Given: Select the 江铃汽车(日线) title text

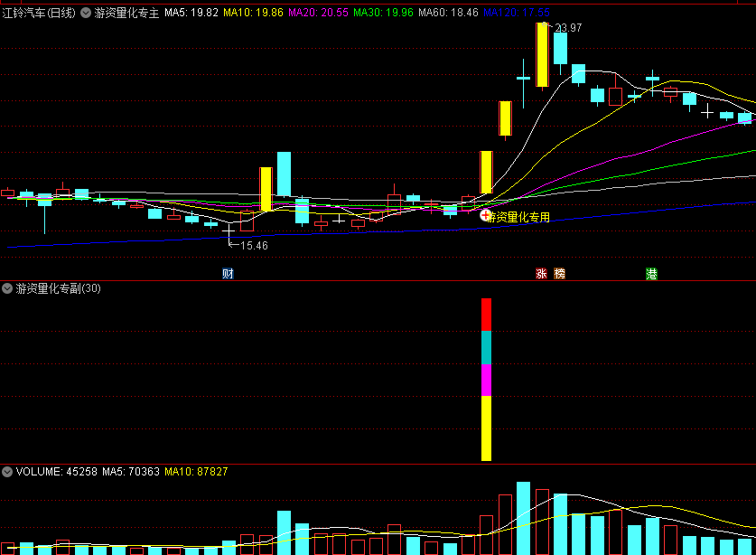Looking at the screenshot, I should pos(39,13).
